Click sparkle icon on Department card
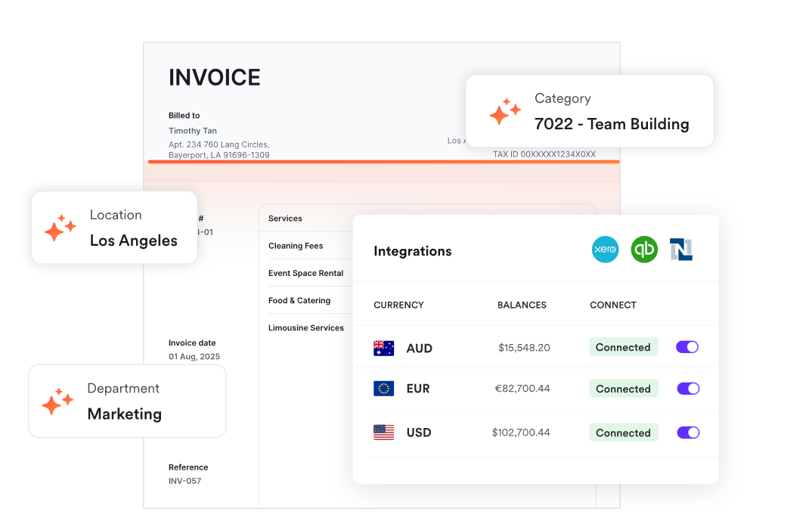Image resolution: width=812 pixels, height=524 pixels. click(57, 402)
